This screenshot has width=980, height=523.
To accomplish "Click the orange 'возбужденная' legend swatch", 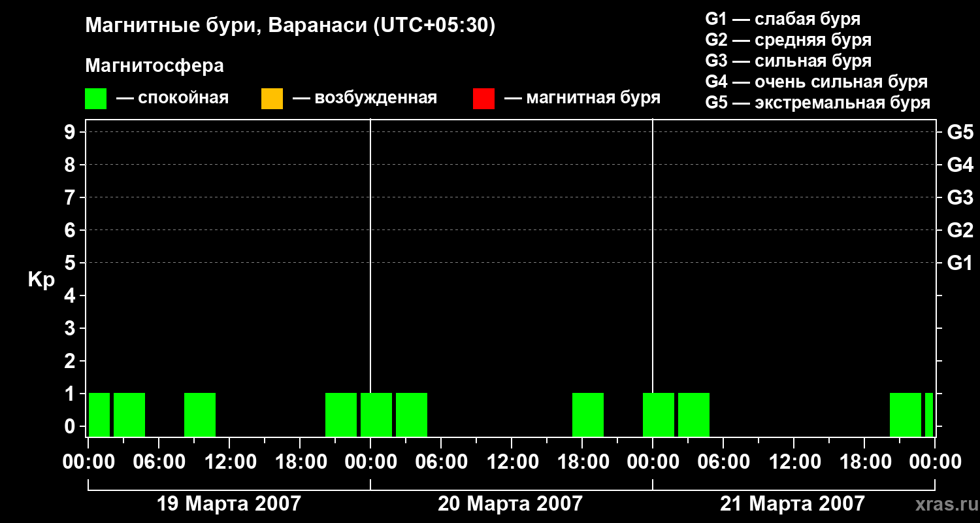I will 272,99.
